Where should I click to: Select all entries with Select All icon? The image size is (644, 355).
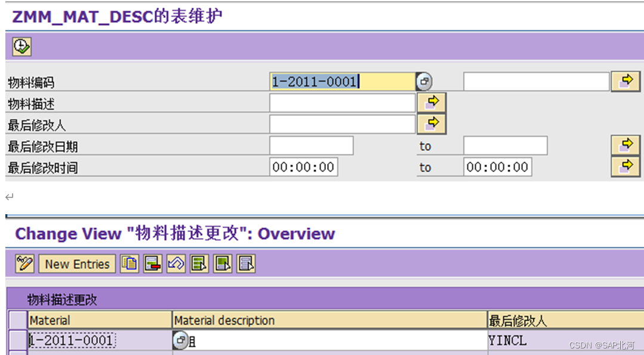(x=199, y=264)
